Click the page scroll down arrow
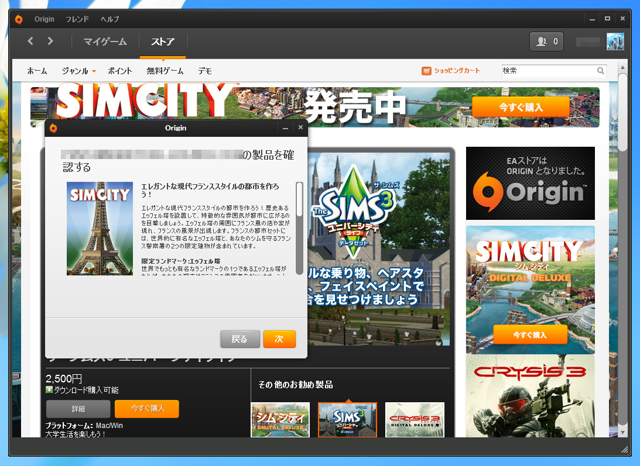 click(x=622, y=432)
